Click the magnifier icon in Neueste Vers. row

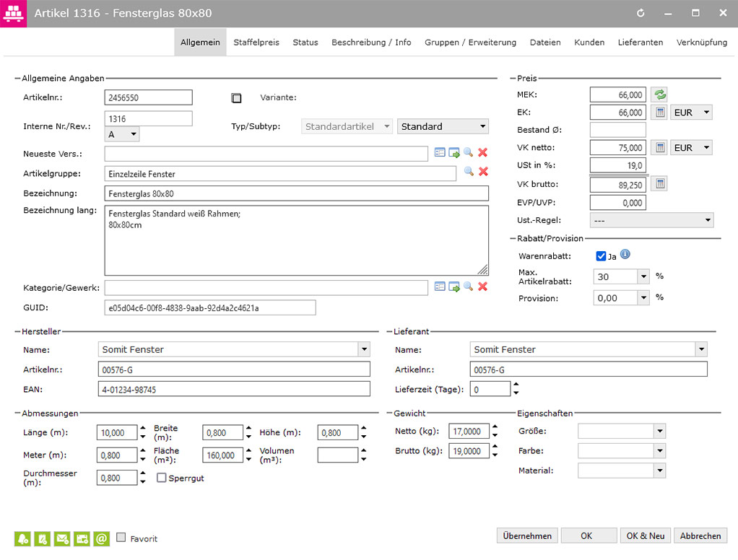point(469,152)
